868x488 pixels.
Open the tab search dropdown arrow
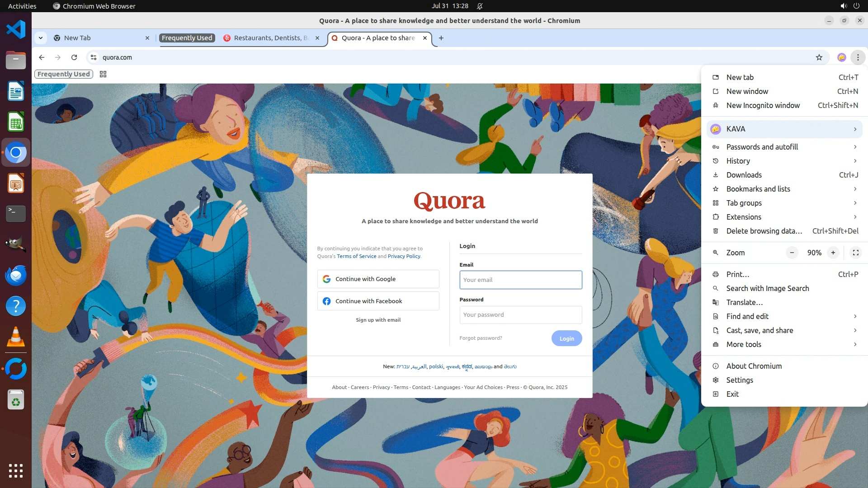pyautogui.click(x=41, y=38)
